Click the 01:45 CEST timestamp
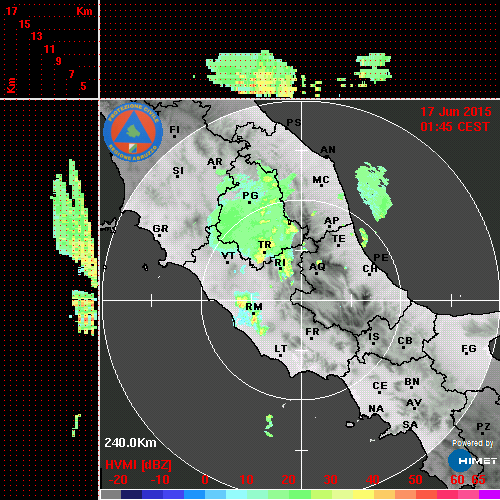 [x=455, y=127]
